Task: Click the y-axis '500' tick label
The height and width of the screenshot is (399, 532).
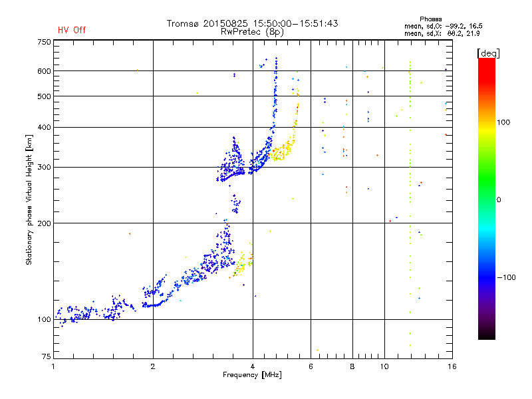Action: pyautogui.click(x=44, y=96)
